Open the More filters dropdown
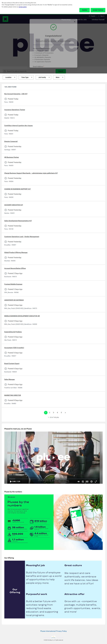The height and width of the screenshot is (644, 107). [x=59, y=77]
